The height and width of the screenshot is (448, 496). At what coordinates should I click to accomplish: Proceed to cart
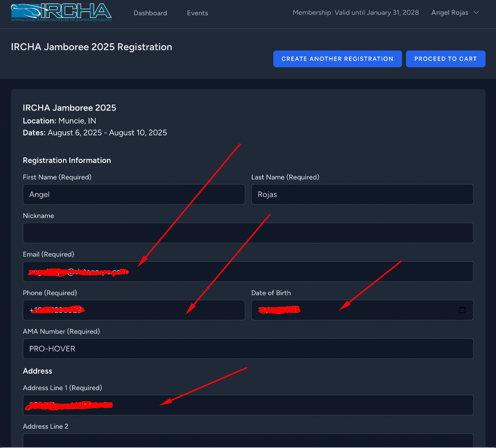click(445, 59)
